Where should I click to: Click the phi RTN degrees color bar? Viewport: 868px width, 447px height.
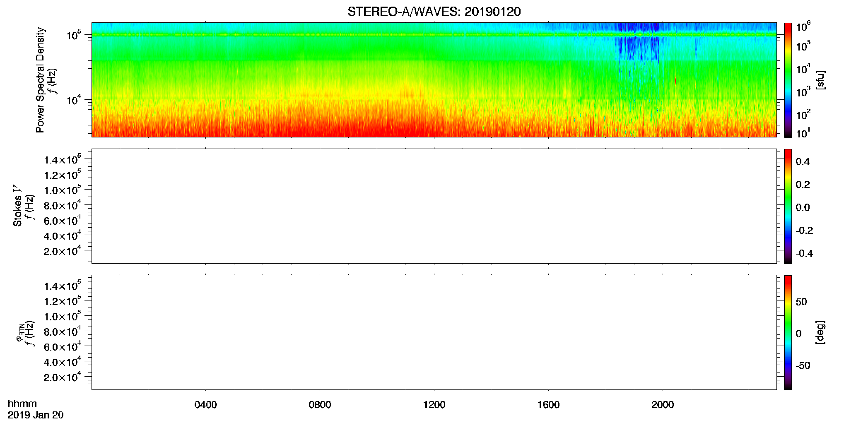(788, 332)
